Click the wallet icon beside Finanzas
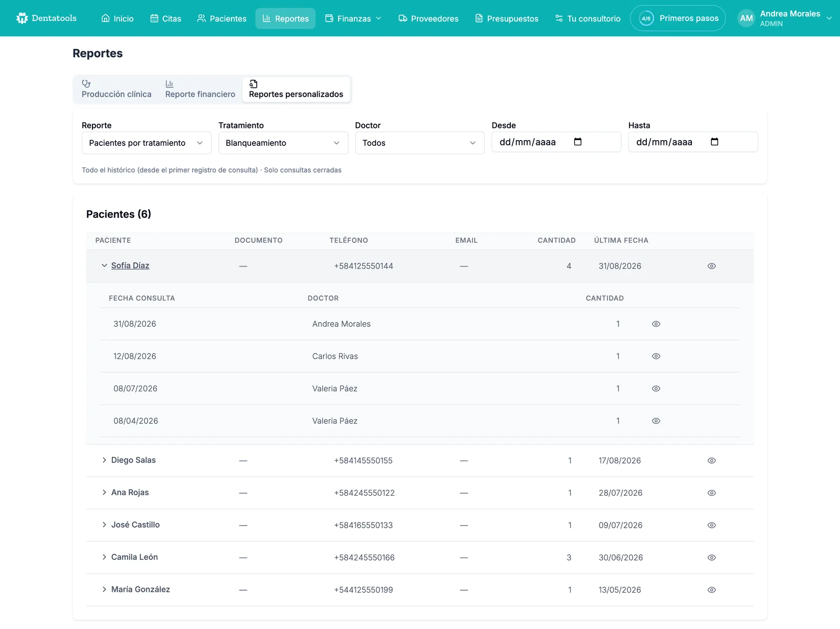 point(329,18)
